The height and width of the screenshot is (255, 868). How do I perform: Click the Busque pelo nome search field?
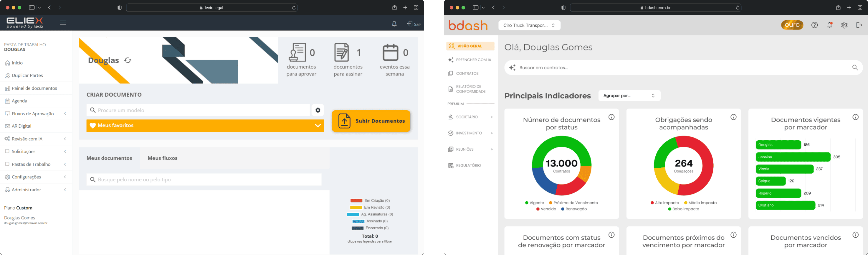204,180
